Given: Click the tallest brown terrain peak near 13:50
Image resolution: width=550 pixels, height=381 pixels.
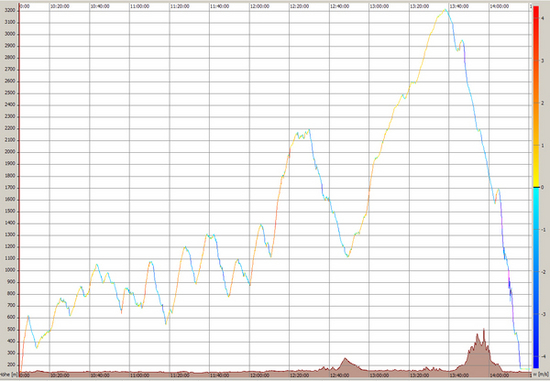Looking at the screenshot, I should [484, 330].
